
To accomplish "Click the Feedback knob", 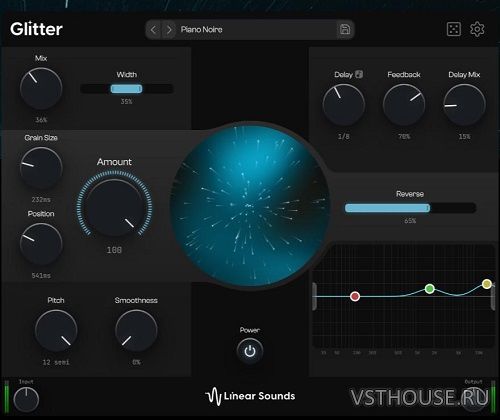I will [x=404, y=105].
